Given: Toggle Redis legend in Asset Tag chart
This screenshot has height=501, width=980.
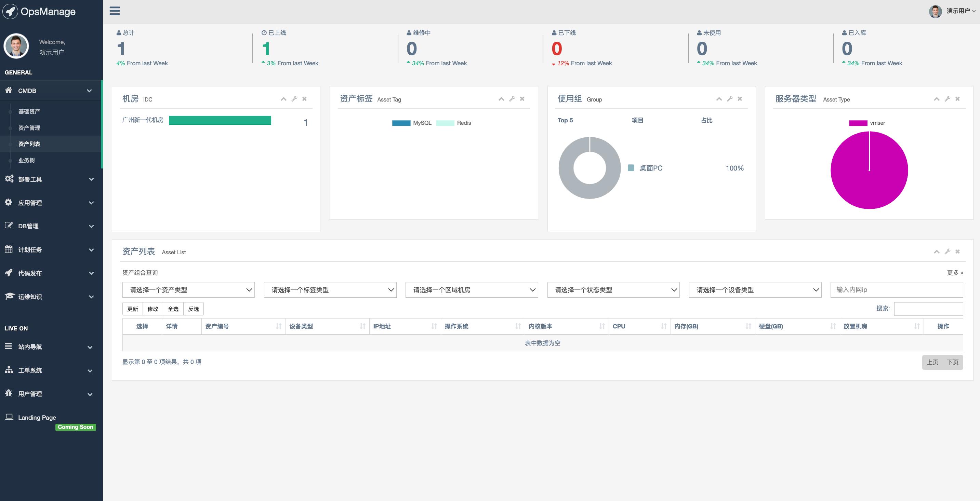Looking at the screenshot, I should (454, 123).
